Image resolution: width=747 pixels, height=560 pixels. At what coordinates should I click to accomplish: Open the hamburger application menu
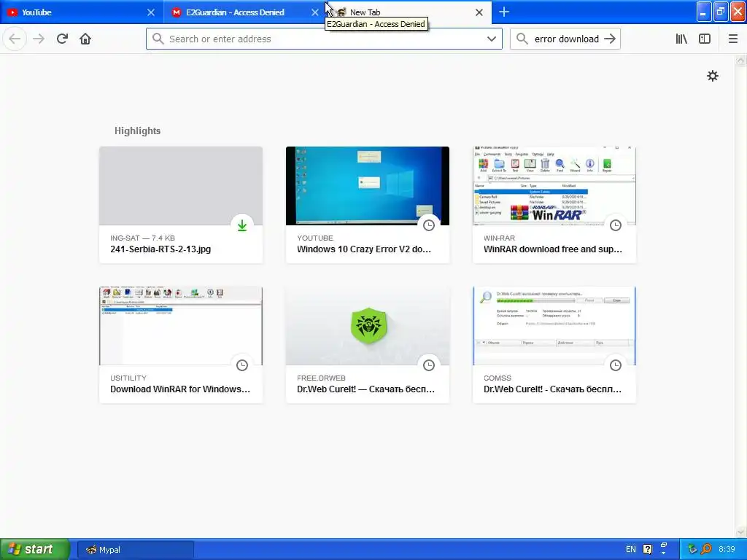click(733, 39)
